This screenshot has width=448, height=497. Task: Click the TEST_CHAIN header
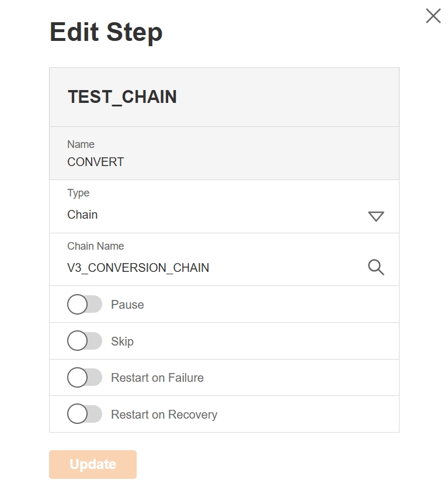click(x=122, y=97)
